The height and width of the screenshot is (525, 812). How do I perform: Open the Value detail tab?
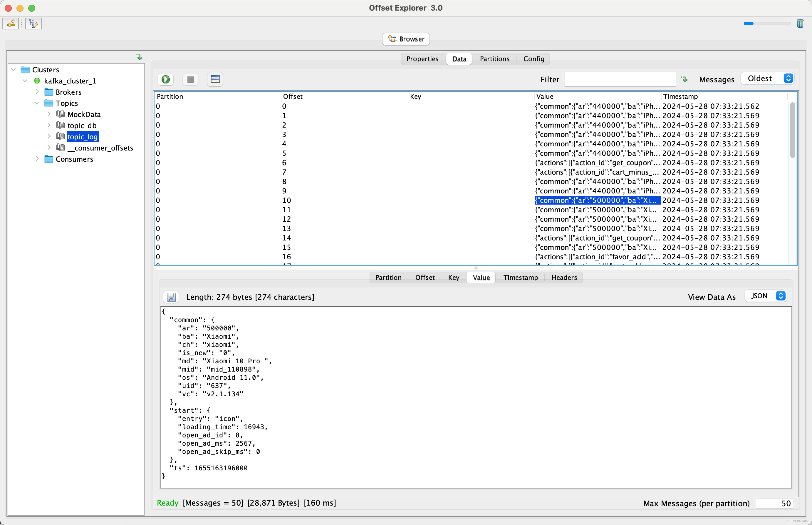tap(481, 277)
